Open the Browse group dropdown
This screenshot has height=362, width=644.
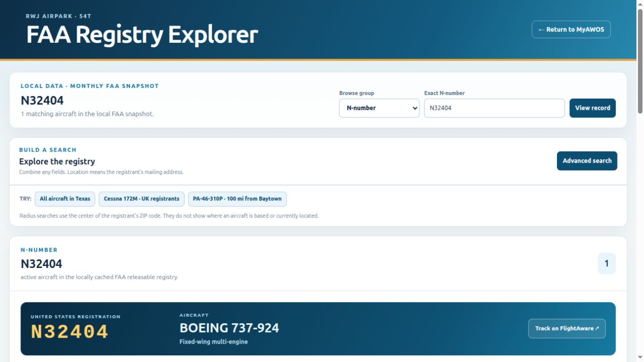click(379, 108)
